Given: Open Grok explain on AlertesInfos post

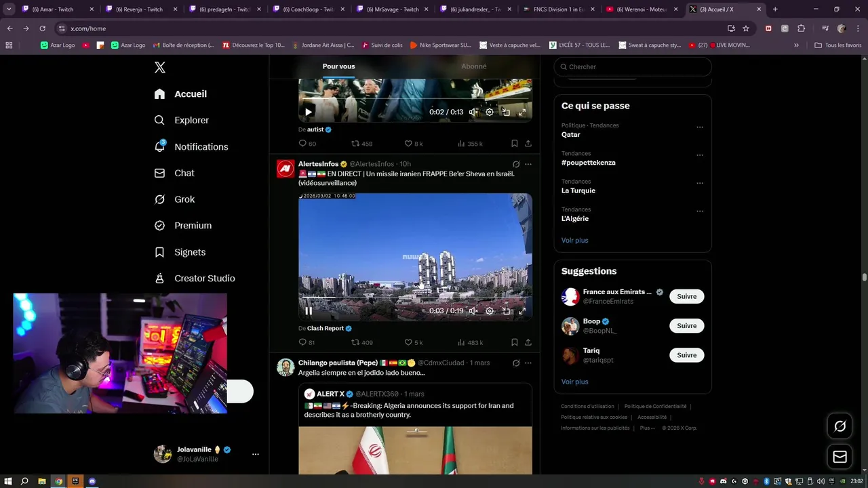Looking at the screenshot, I should (x=516, y=164).
